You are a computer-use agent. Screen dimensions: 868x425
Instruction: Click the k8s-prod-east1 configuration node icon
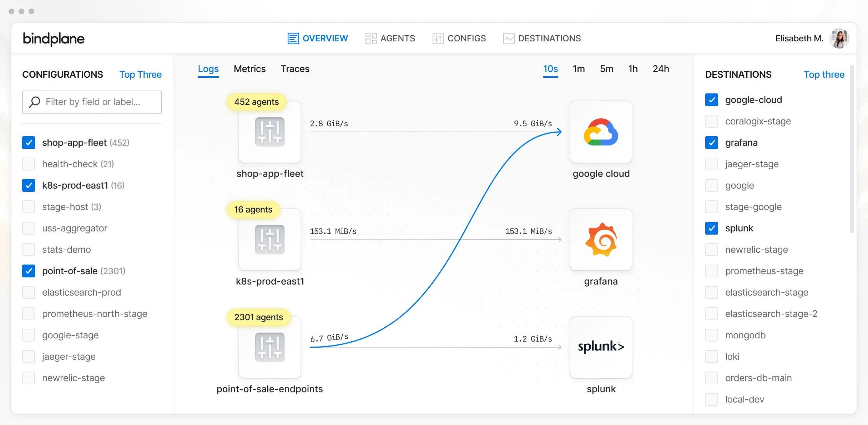[x=269, y=240]
